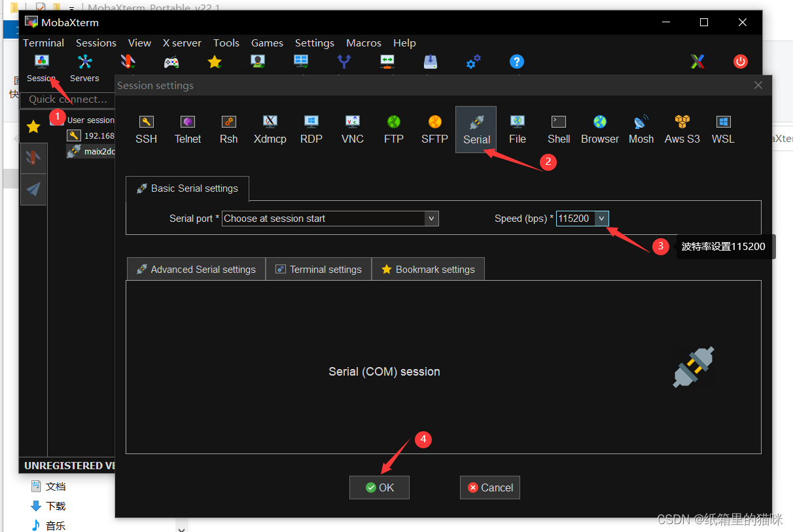This screenshot has height=532, width=793.
Task: Select the 192.168 saved session
Action: [91, 136]
